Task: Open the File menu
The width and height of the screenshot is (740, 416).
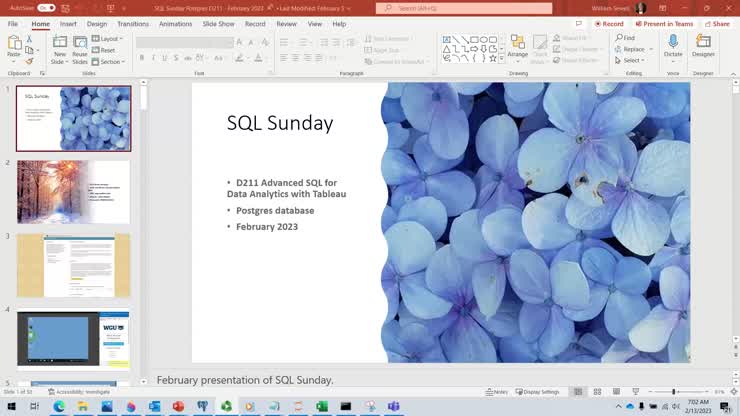Action: pyautogui.click(x=13, y=24)
